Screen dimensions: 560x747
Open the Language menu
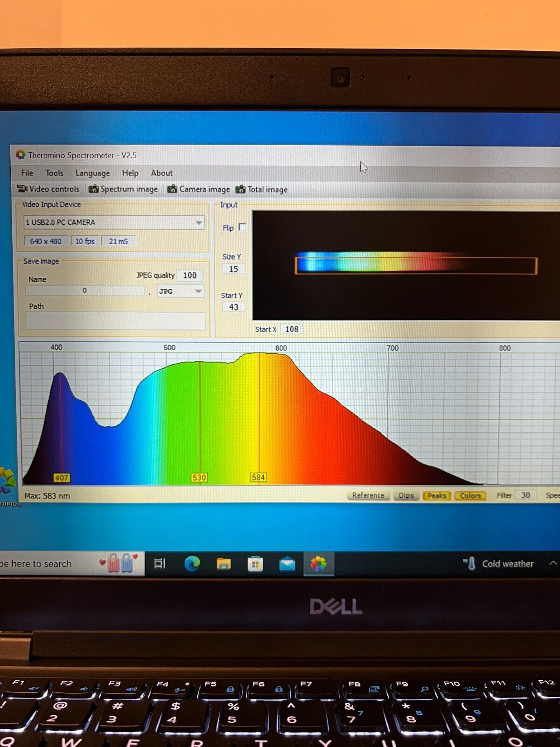click(x=92, y=173)
